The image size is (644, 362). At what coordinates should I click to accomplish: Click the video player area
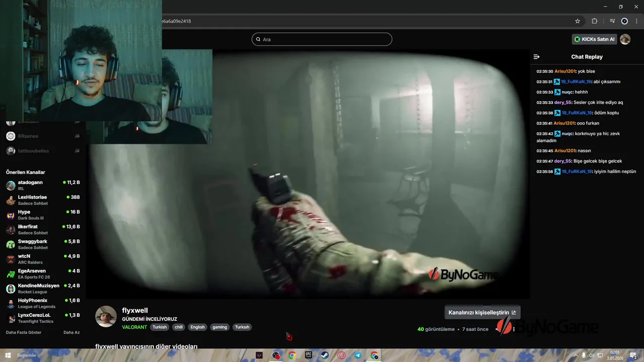click(x=308, y=174)
